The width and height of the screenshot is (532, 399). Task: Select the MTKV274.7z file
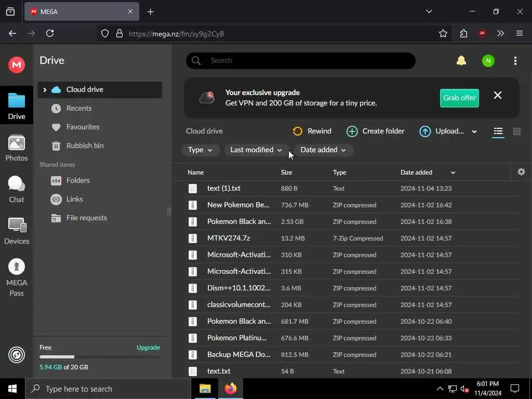(x=353, y=238)
